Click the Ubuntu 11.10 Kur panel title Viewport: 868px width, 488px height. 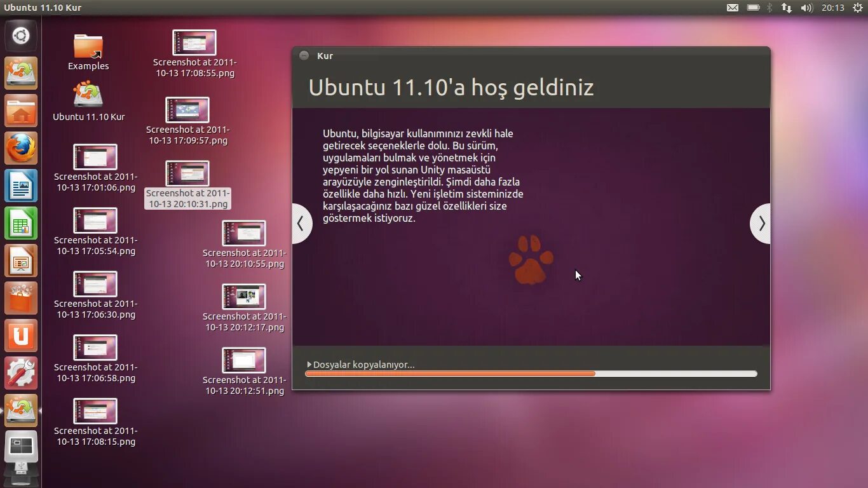(43, 8)
